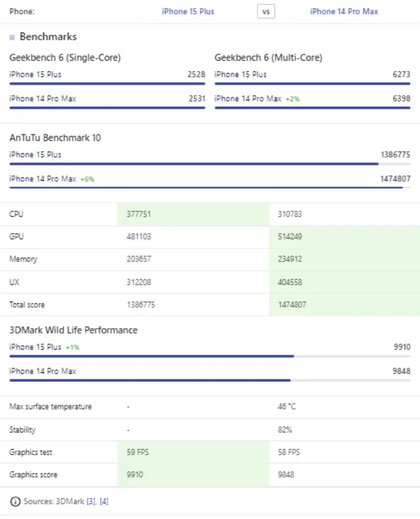Open the iPhone 15 Plus header link
The width and height of the screenshot is (420, 519).
(x=188, y=12)
